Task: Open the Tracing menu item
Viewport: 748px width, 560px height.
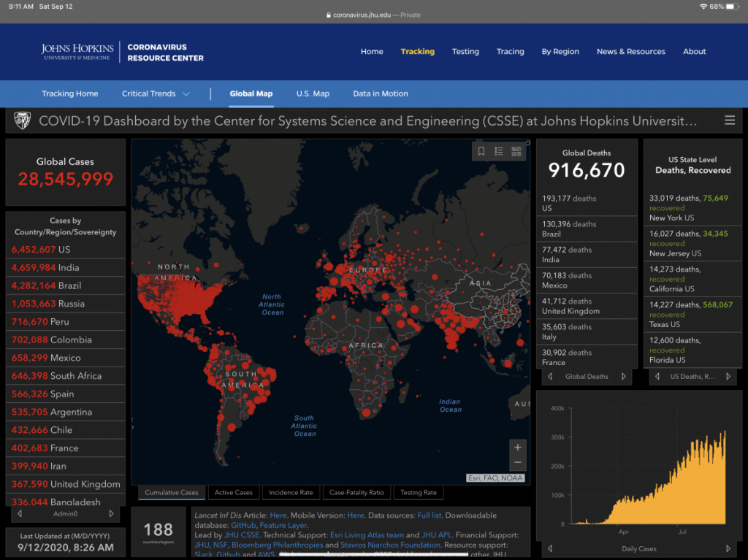Action: (x=510, y=52)
